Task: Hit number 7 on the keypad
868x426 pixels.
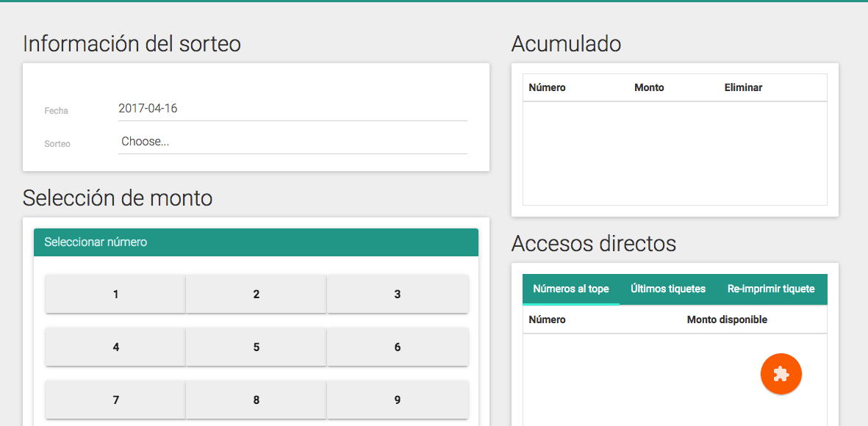Action: coord(115,400)
